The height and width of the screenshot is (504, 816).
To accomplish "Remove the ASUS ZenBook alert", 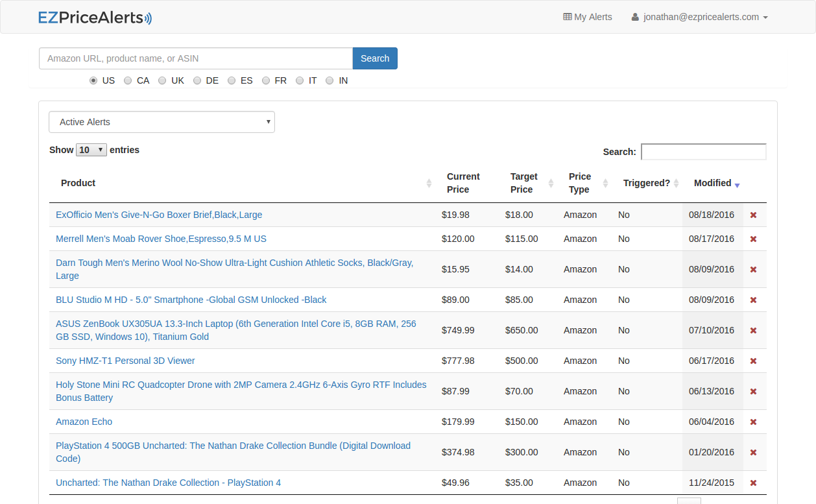I will [x=753, y=331].
